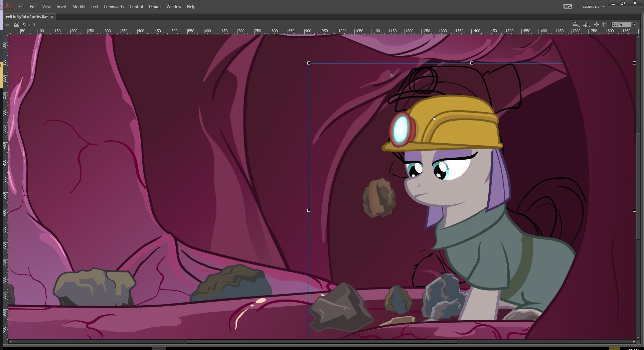The width and height of the screenshot is (644, 350).
Task: Open the Debug menu
Action: (x=155, y=7)
